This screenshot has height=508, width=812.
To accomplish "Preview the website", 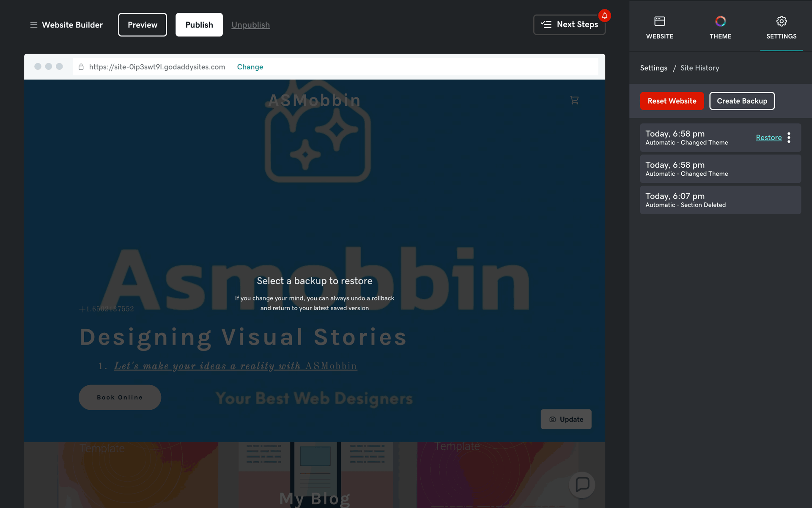I will coord(143,25).
